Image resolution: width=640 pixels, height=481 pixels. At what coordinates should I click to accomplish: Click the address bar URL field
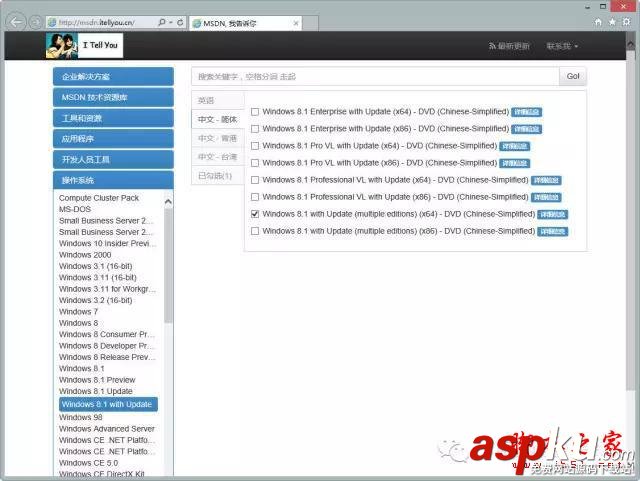tap(102, 22)
